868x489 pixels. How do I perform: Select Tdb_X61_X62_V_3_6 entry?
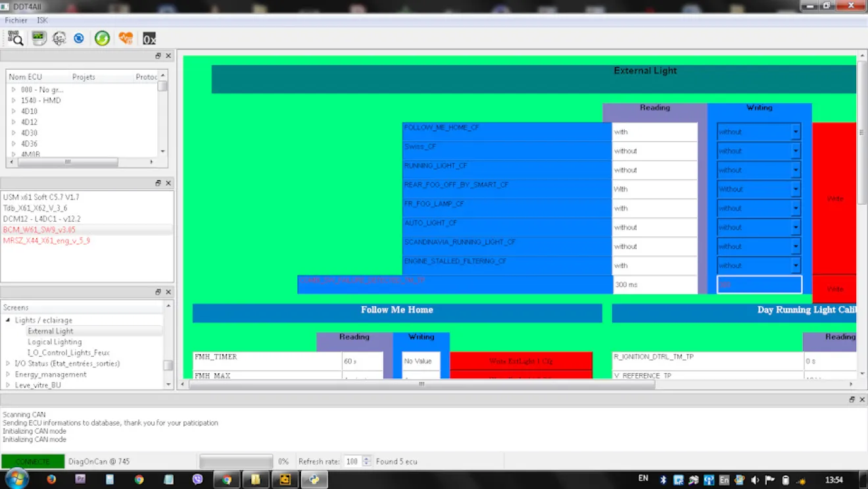[x=35, y=208]
